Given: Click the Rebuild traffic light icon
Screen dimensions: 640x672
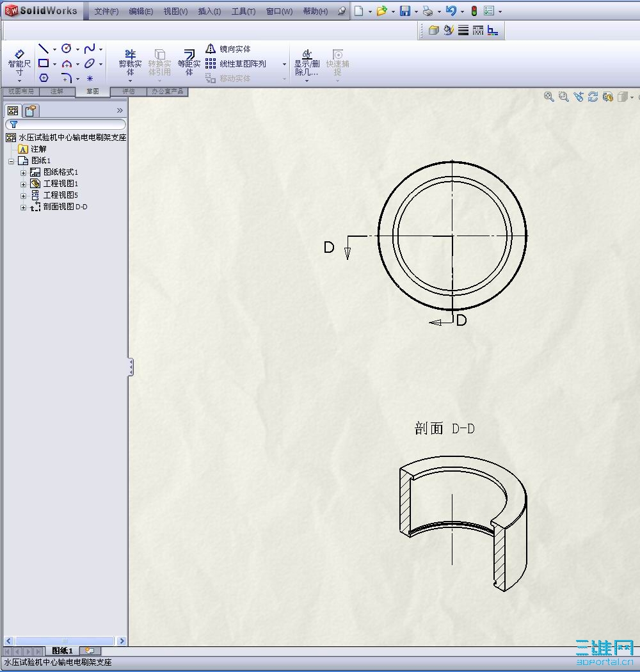Looking at the screenshot, I should click(474, 11).
